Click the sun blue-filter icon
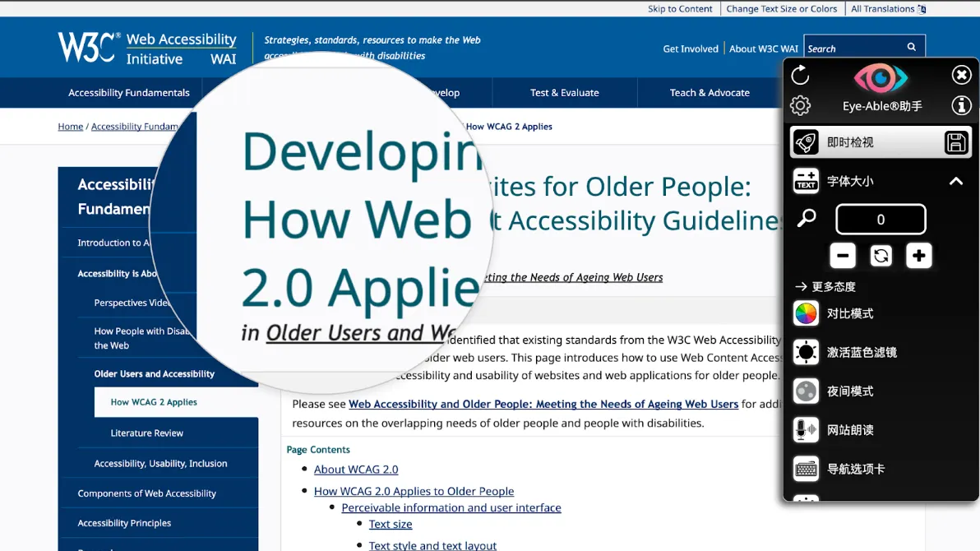Screen dimensions: 980x551 click(806, 353)
